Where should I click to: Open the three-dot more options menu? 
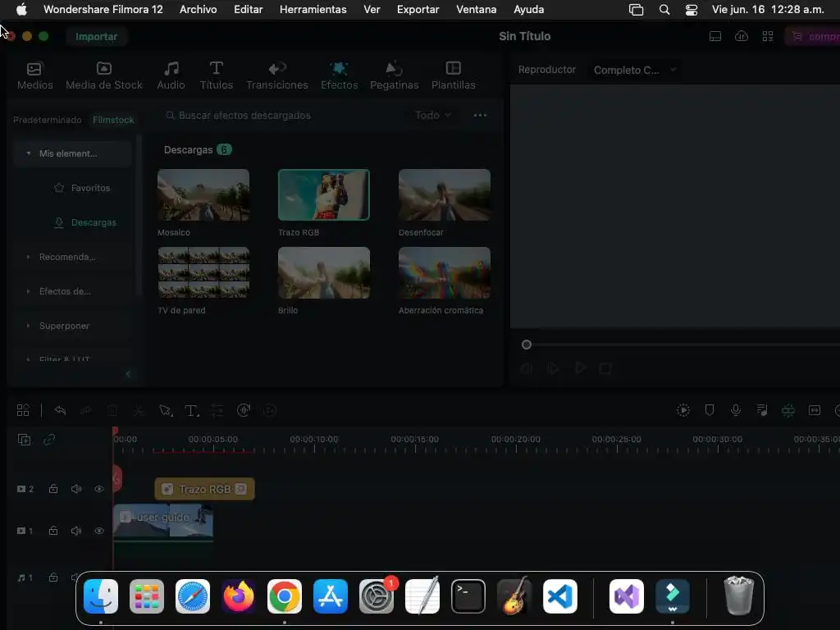coord(480,115)
